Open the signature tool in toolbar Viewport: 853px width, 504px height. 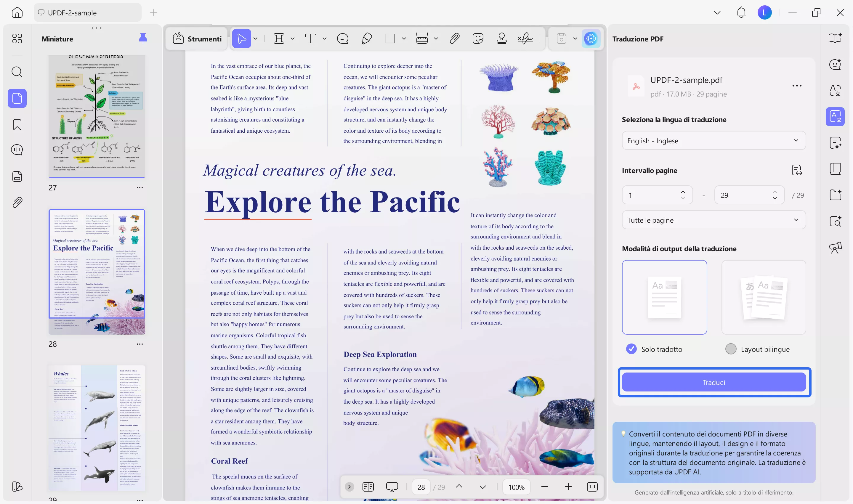pos(525,39)
